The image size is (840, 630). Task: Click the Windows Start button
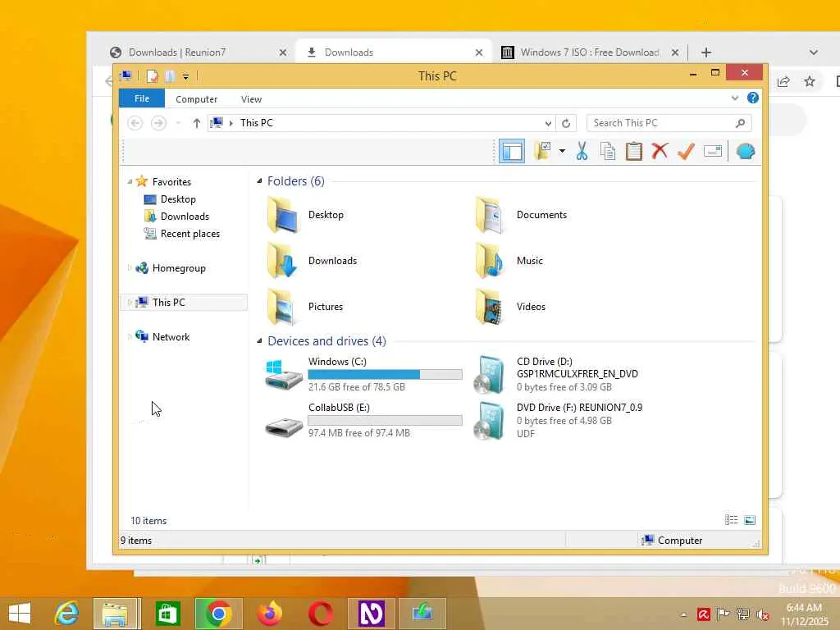point(20,613)
